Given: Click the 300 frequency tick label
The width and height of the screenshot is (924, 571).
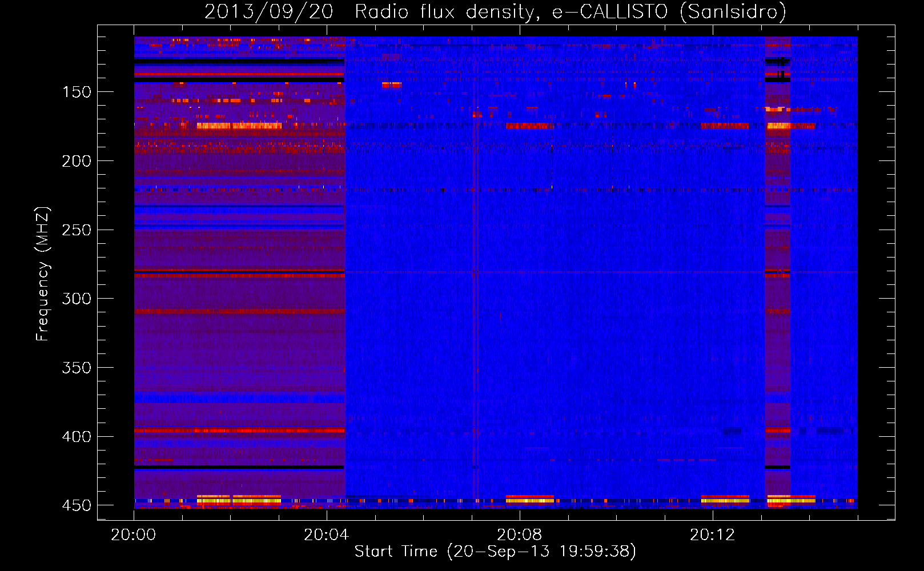Looking at the screenshot, I should coord(77,299).
